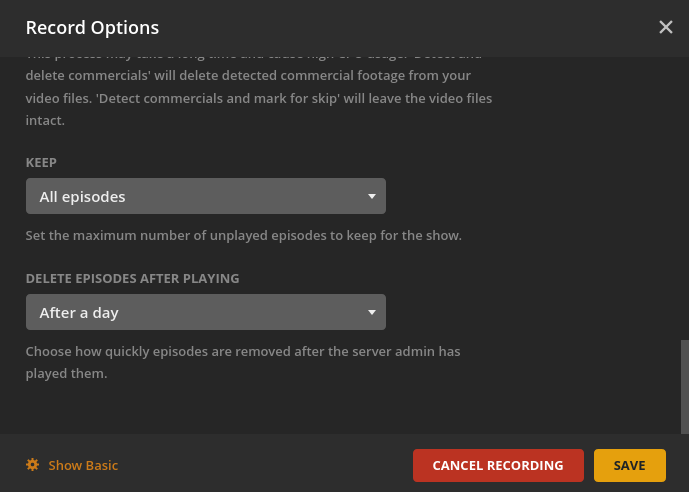Screen dimensions: 689x492
Task: Click the Record Options dialog title
Action: coord(92,28)
